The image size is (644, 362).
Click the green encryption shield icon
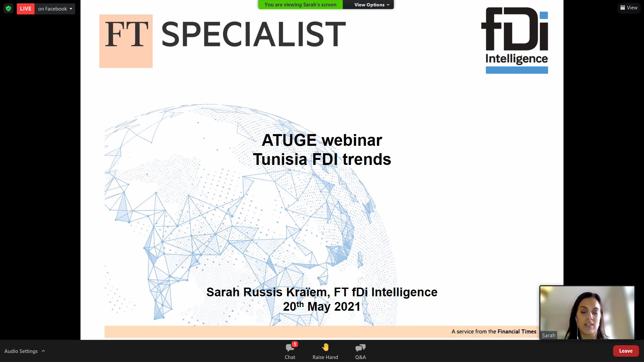8,9
